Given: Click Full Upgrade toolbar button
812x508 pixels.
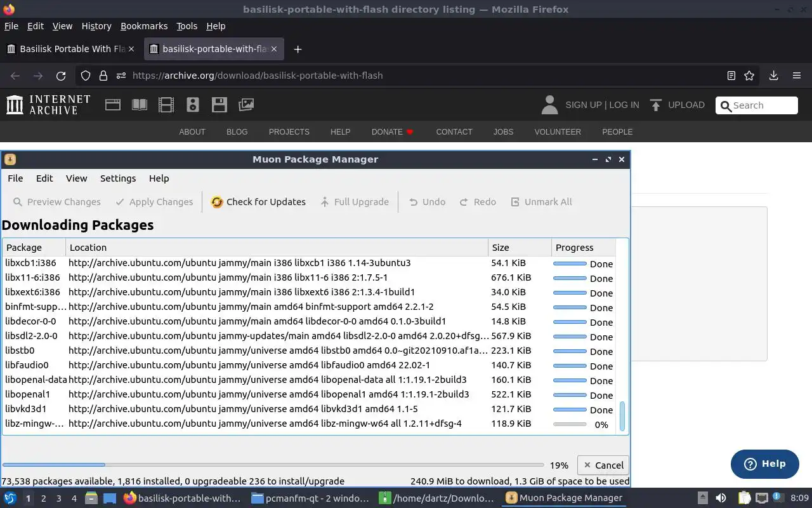Looking at the screenshot, I should coord(354,202).
